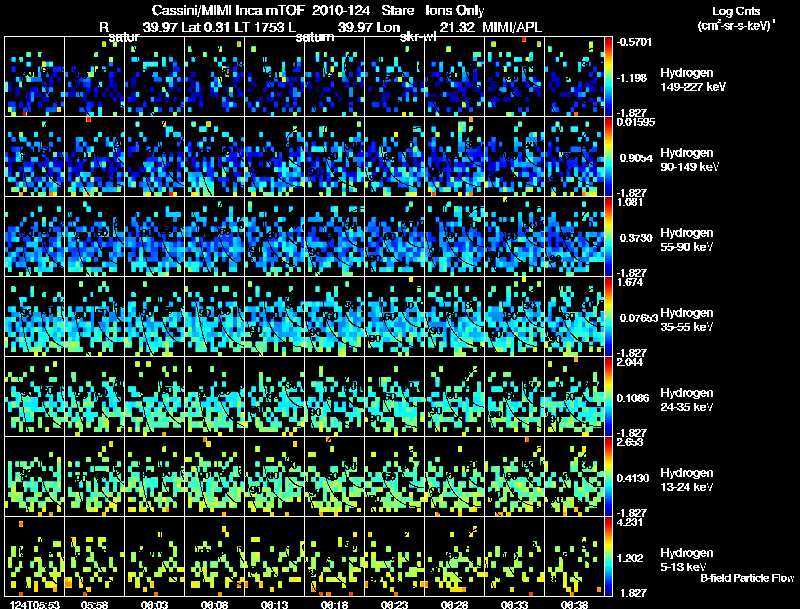Viewport: 800px width, 609px height.
Task: Click the '1.202' color scale value
Action: pos(630,559)
